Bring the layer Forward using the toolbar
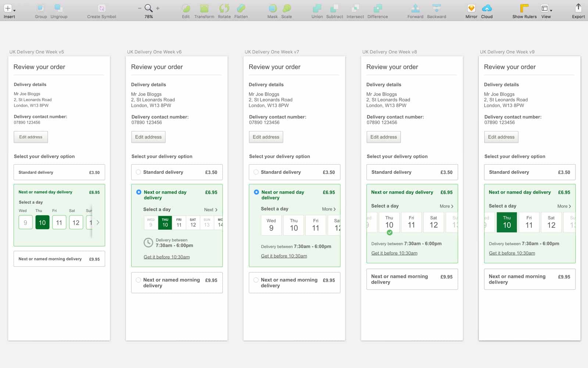The height and width of the screenshot is (368, 588). 415,8
